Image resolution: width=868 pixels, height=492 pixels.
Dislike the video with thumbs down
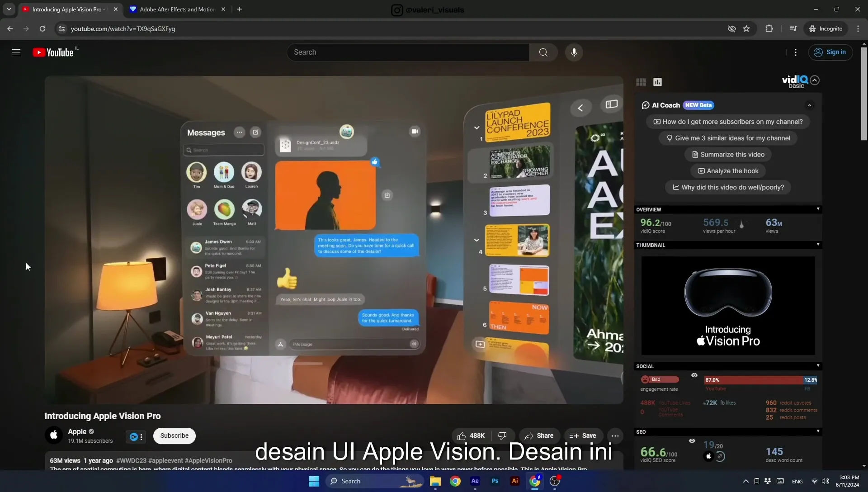[x=502, y=436]
